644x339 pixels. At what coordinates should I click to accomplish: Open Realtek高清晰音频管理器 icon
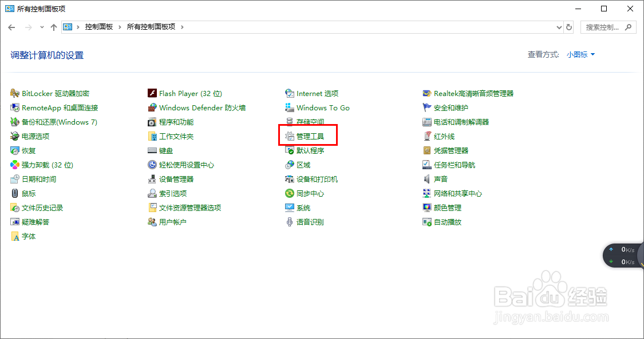click(x=426, y=93)
